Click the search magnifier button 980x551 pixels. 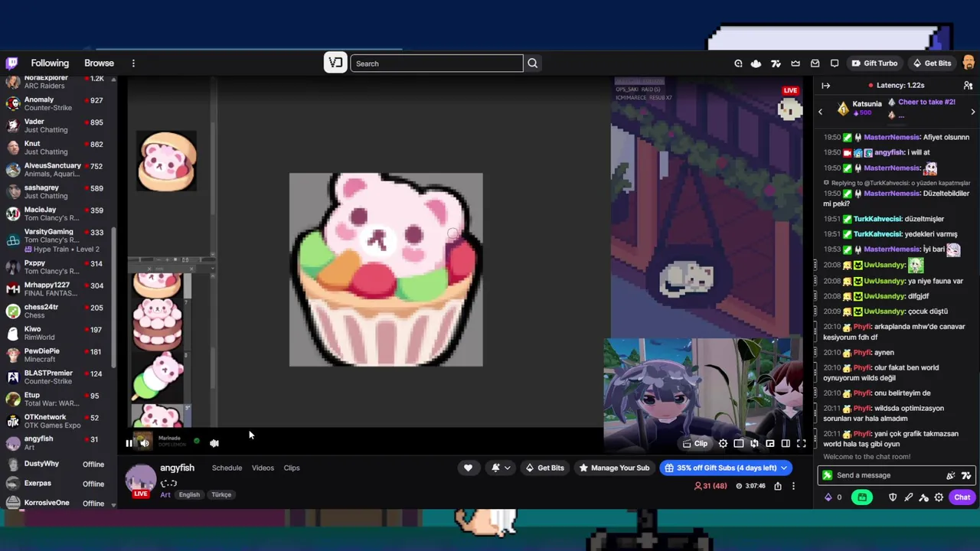pos(533,64)
